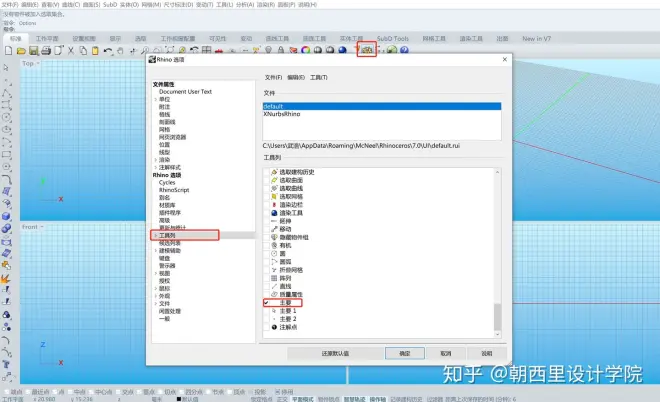Screen dimensions: 660x402
Task: Click the New file icon in toolbar
Action: (8, 51)
